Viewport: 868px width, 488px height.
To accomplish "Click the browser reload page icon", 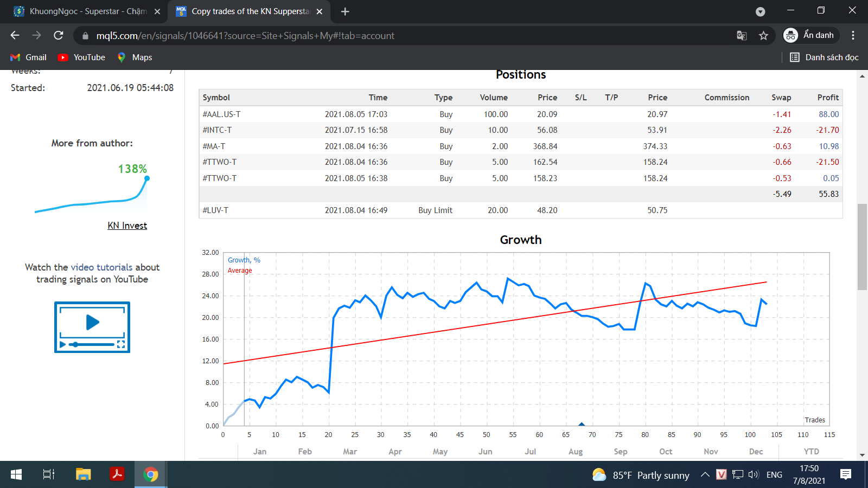I will click(59, 36).
